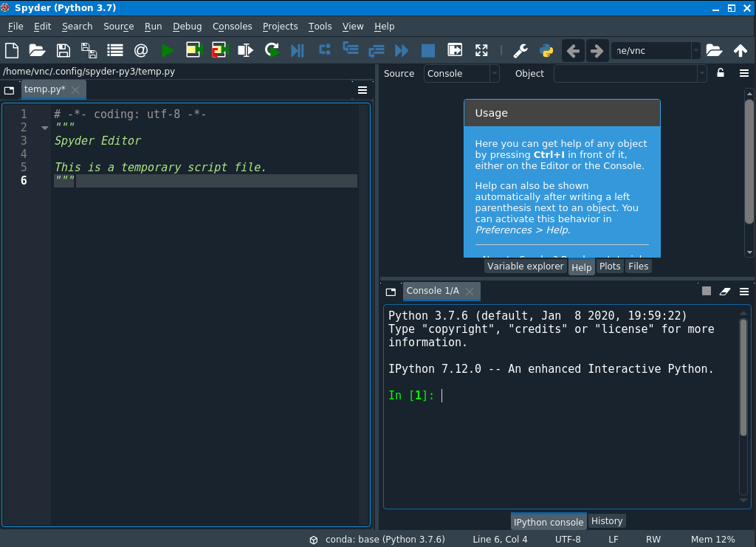Image resolution: width=756 pixels, height=547 pixels.
Task: Click the Save All icon in the toolbar
Action: [x=89, y=50]
